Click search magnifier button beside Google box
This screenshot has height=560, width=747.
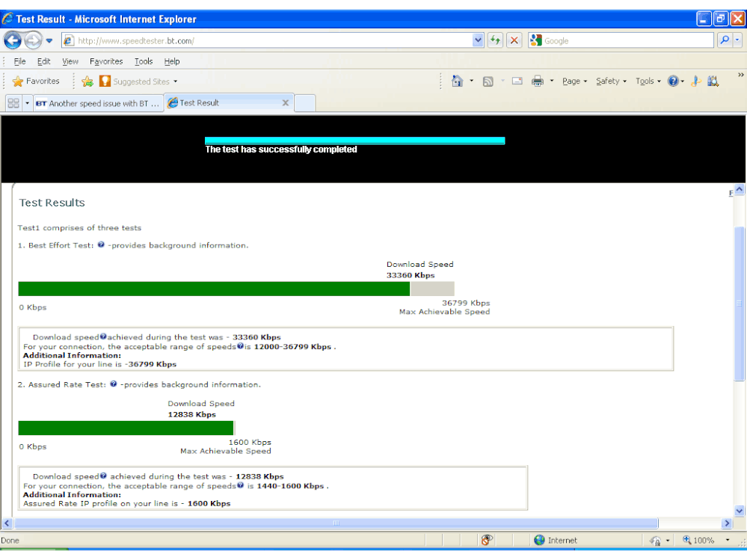coord(725,40)
